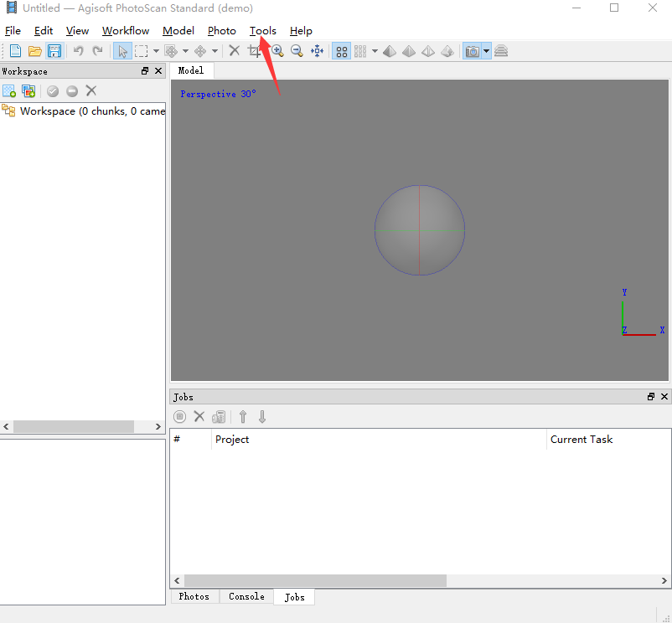Image resolution: width=672 pixels, height=623 pixels.
Task: Click the Zoom Out magnifier icon
Action: click(x=297, y=51)
